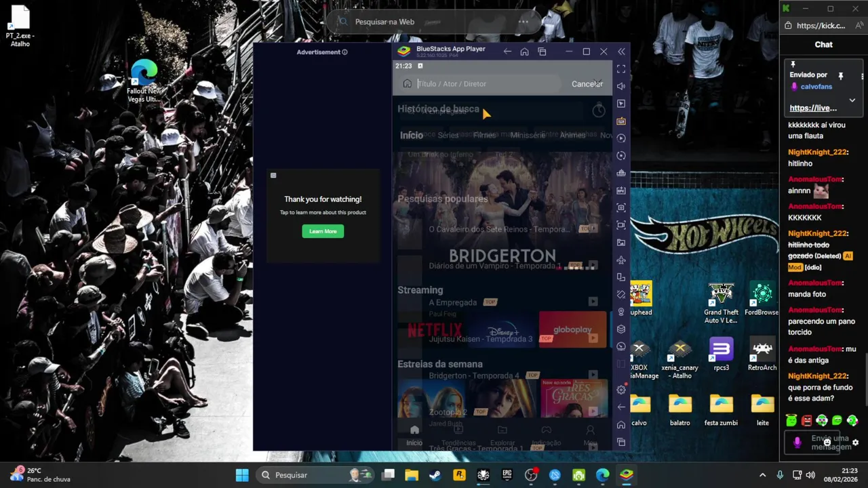Click calvofans username in pinned message

[x=816, y=87]
